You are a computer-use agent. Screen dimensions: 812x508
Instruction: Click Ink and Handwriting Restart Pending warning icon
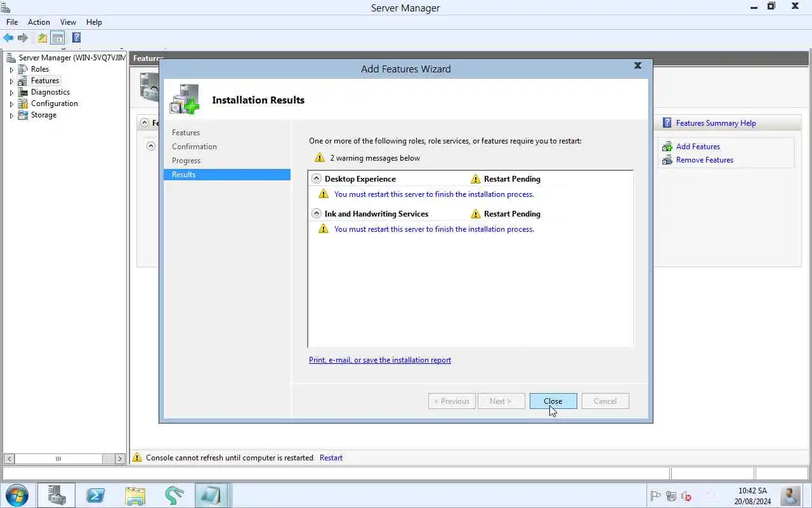tap(476, 214)
